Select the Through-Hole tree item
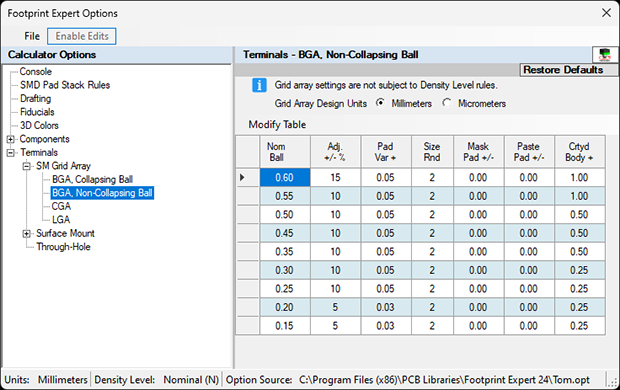Image resolution: width=620 pixels, height=390 pixels. (x=63, y=246)
